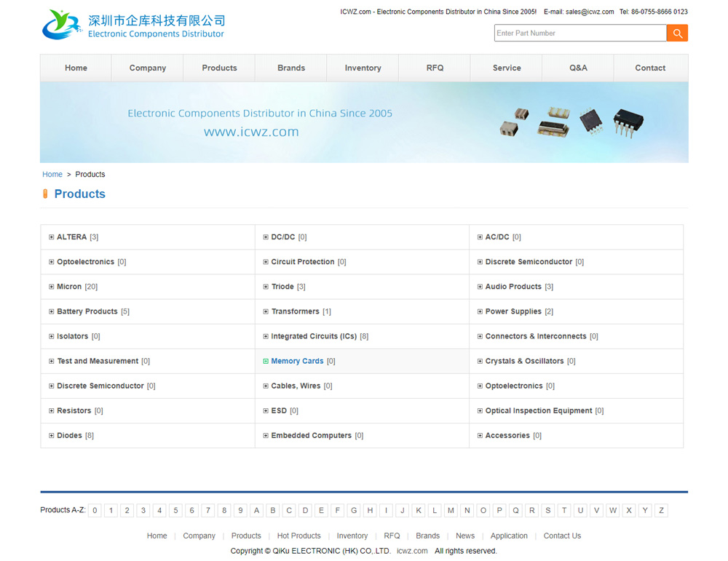Open the Brands navigation tab

pyautogui.click(x=291, y=68)
